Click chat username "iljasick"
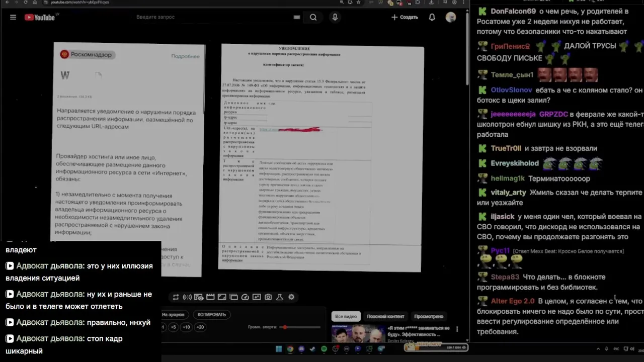The height and width of the screenshot is (362, 644). [503, 217]
